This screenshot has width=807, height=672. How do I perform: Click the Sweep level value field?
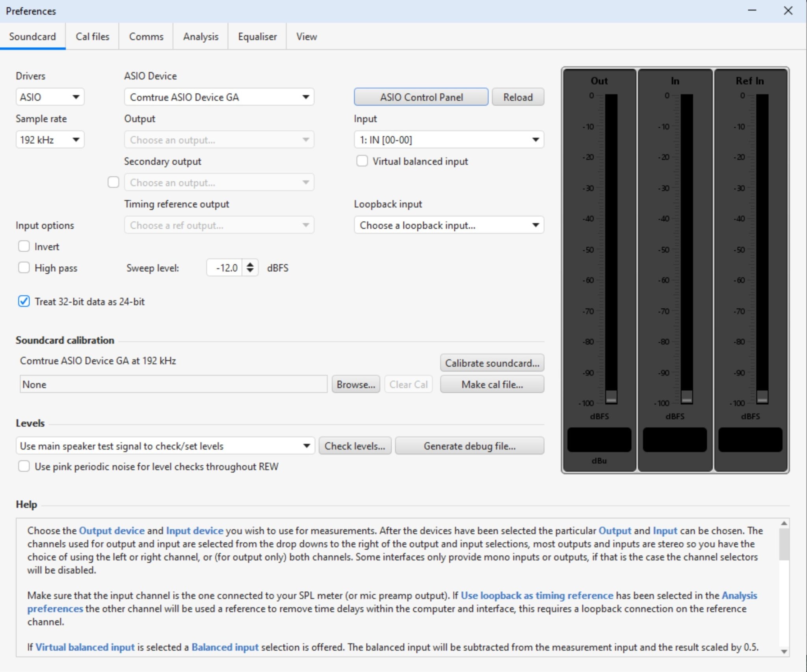[225, 268]
